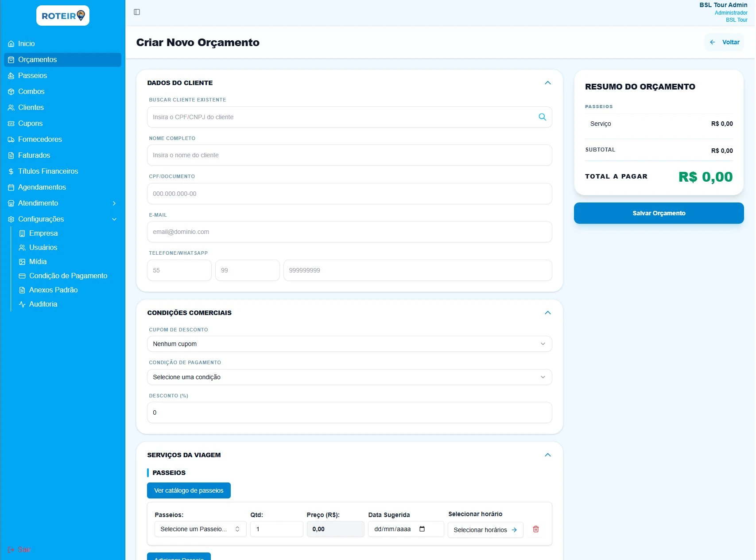
Task: Collapse the Dados do Cliente section
Action: pyautogui.click(x=547, y=83)
